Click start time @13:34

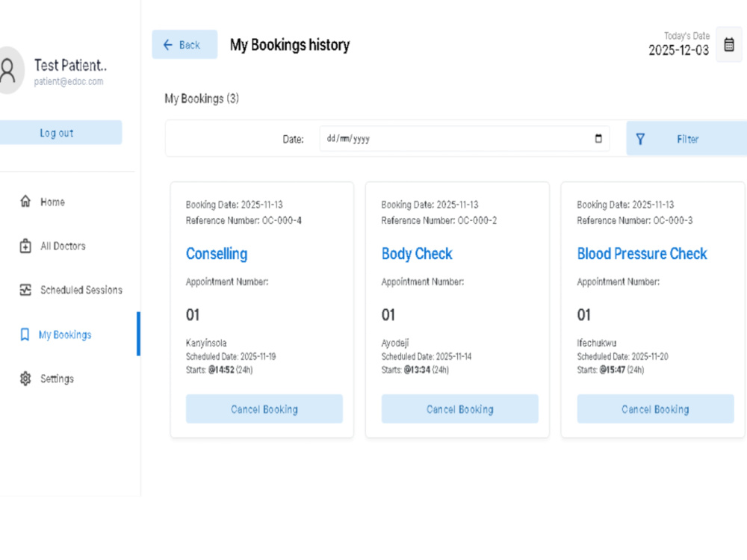(417, 370)
